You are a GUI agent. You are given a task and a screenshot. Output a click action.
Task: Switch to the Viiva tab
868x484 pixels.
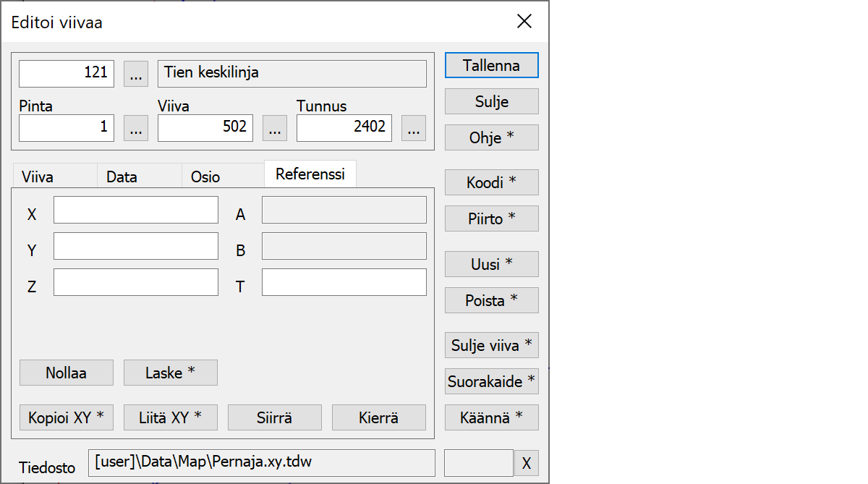tap(38, 177)
